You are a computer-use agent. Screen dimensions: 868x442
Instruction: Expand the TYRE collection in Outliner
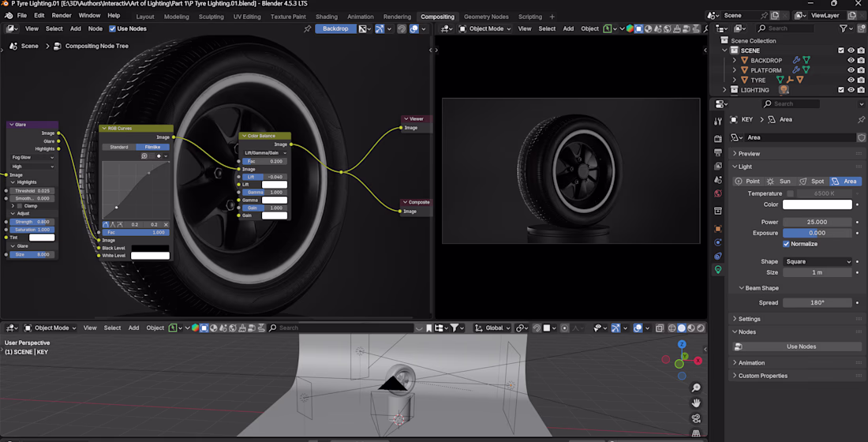[735, 80]
